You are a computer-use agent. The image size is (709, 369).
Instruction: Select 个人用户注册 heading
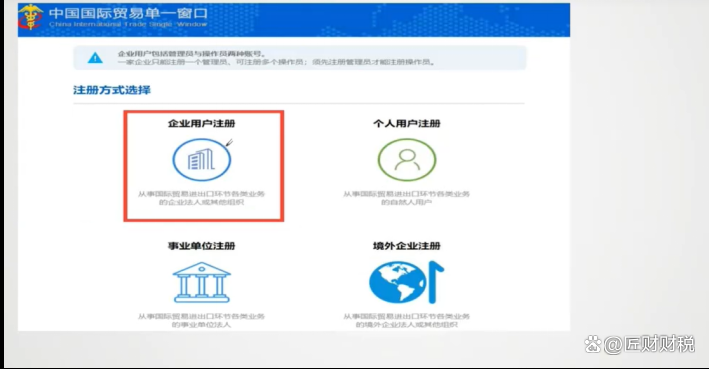pyautogui.click(x=407, y=123)
